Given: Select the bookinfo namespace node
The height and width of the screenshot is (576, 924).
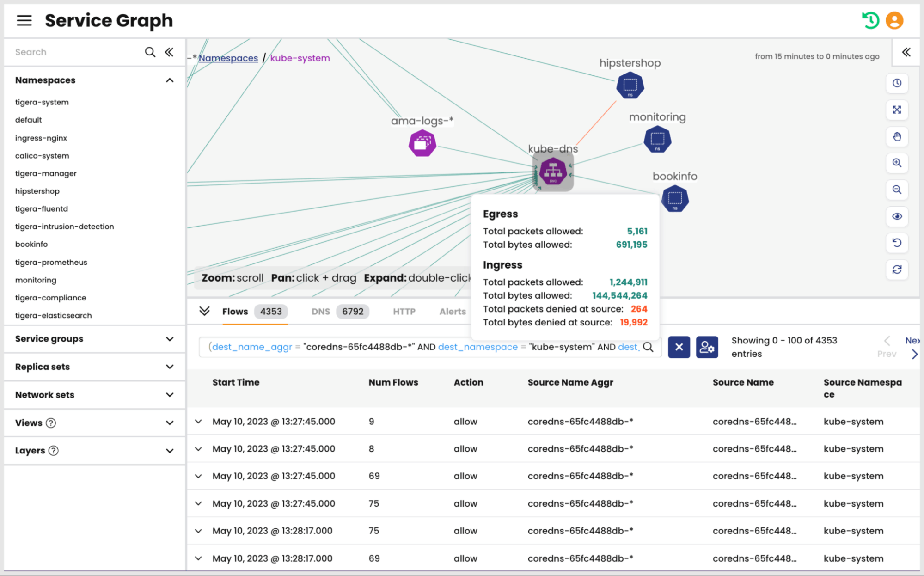Looking at the screenshot, I should [675, 199].
